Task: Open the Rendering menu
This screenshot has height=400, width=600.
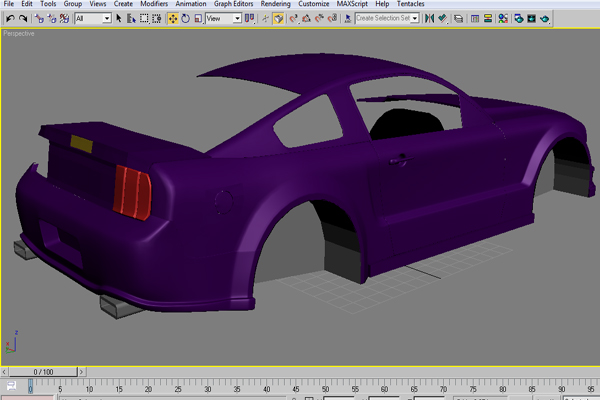Action: [276, 4]
